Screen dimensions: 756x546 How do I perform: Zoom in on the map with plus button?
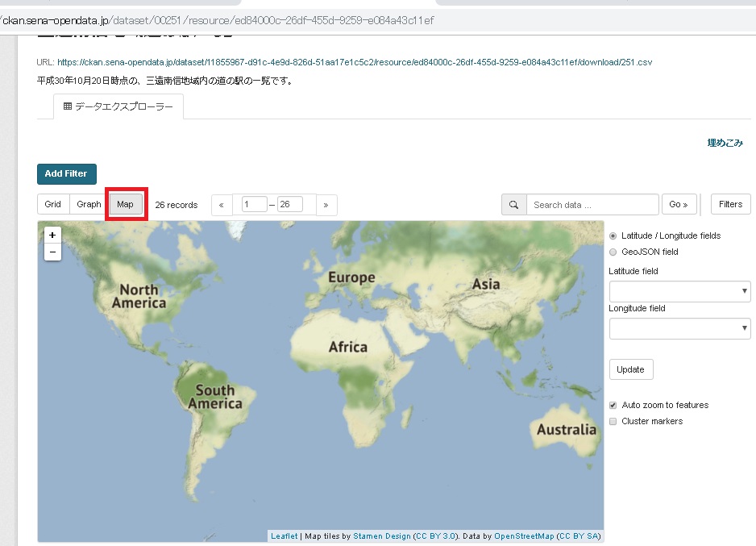(x=52, y=235)
